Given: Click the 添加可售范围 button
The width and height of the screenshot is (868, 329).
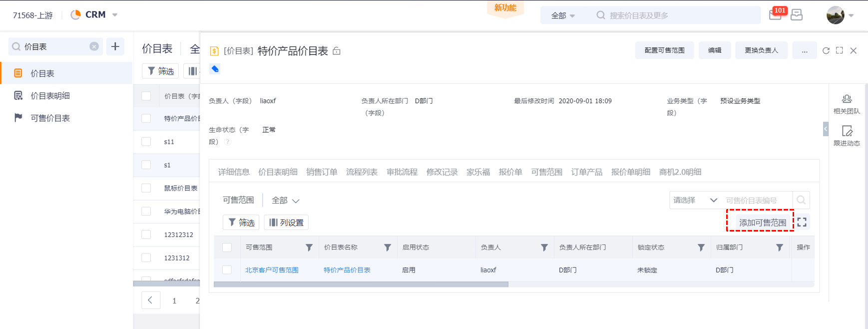Looking at the screenshot, I should pos(762,222).
